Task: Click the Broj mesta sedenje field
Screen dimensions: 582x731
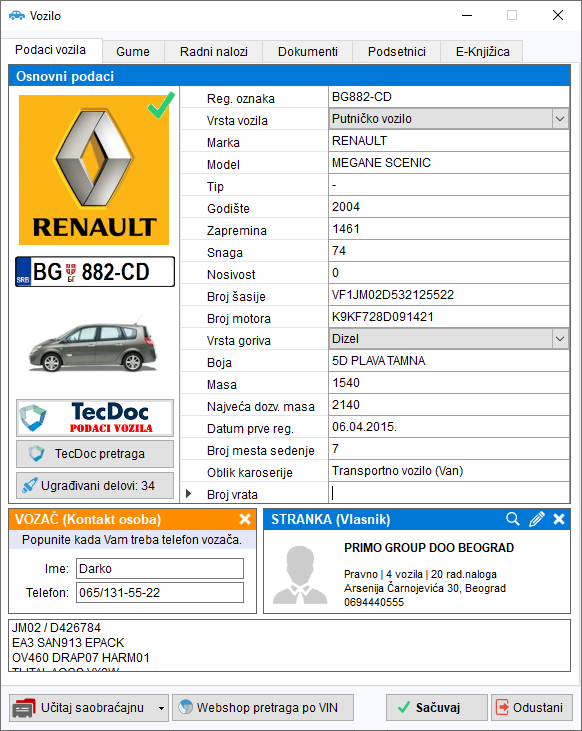Action: [449, 448]
